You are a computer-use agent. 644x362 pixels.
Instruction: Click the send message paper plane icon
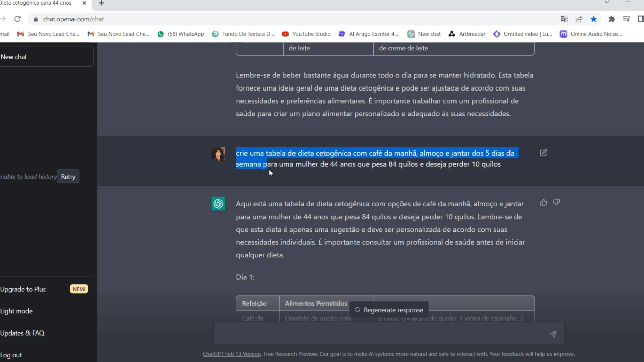553,334
